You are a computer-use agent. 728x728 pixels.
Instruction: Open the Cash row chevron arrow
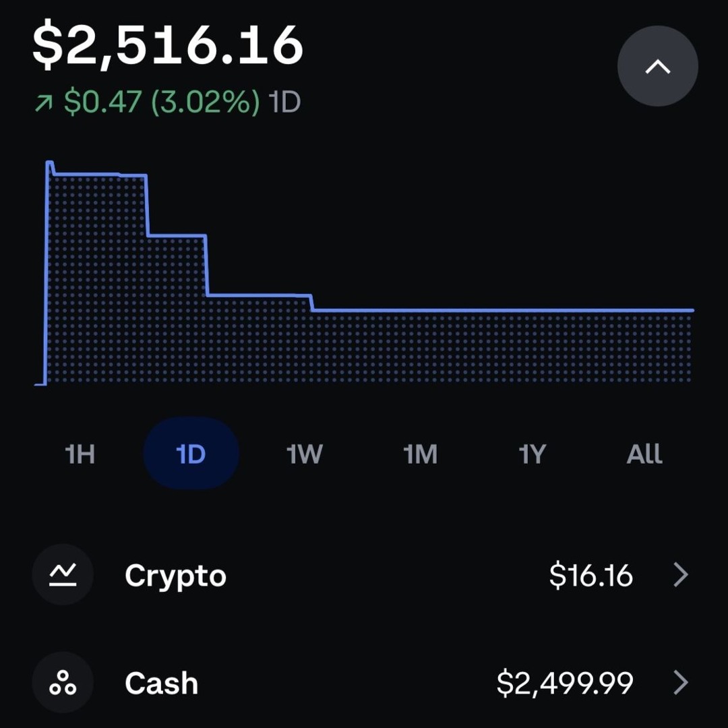(681, 682)
